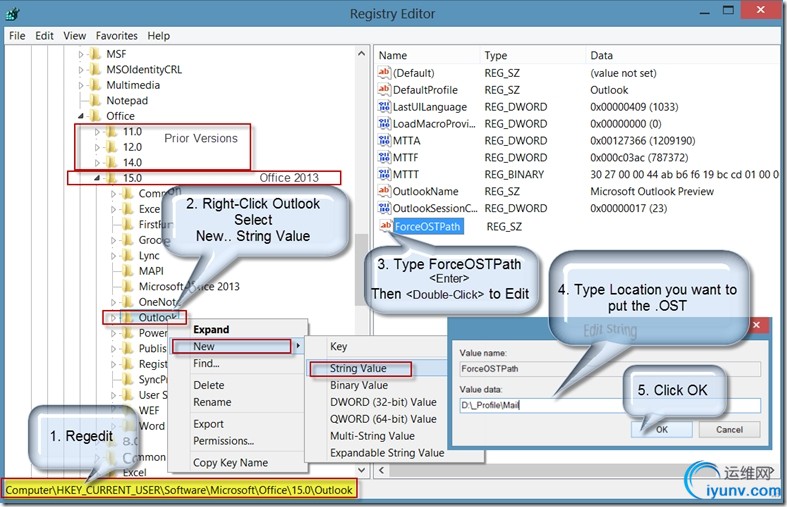
Task: Click the OutlookName string value icon
Action: point(384,191)
